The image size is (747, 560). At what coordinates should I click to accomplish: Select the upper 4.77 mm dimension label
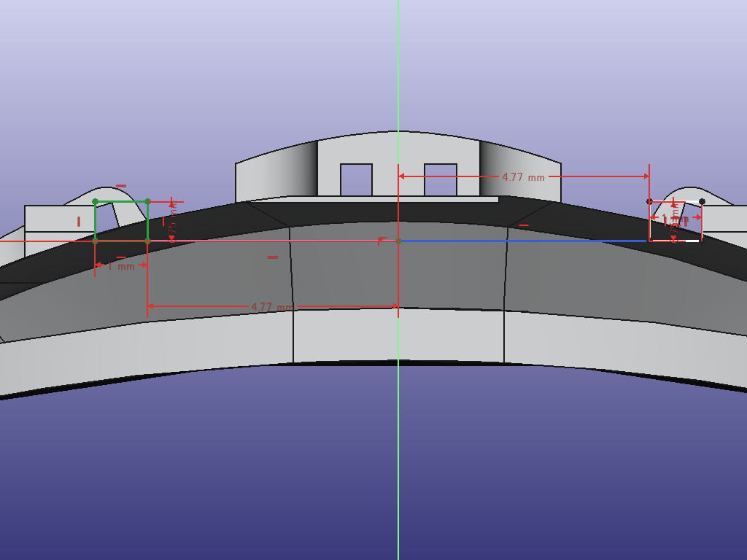click(523, 177)
